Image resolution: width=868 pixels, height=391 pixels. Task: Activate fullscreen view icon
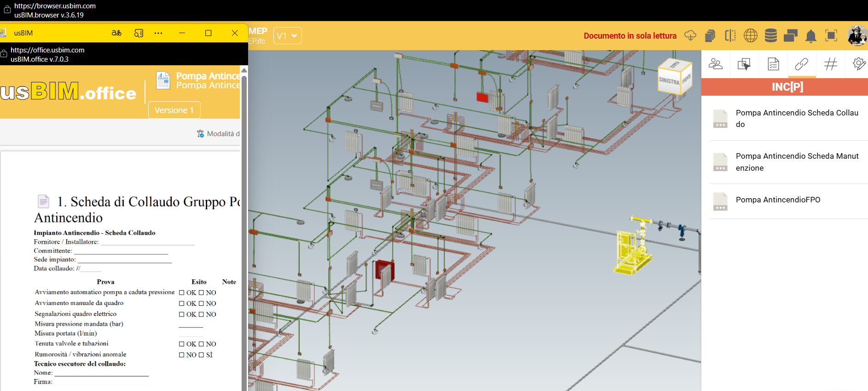click(x=831, y=35)
